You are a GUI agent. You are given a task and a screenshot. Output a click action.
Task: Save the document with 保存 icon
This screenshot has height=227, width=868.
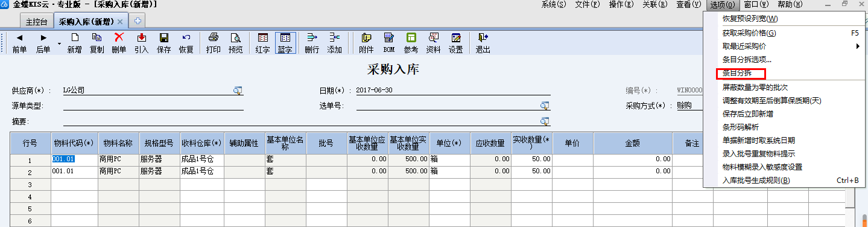[x=163, y=43]
